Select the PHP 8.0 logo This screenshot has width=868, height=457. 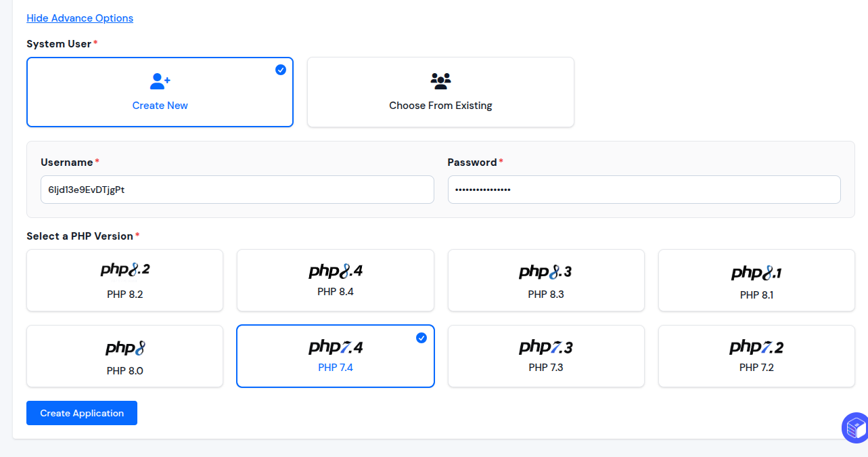pos(125,348)
